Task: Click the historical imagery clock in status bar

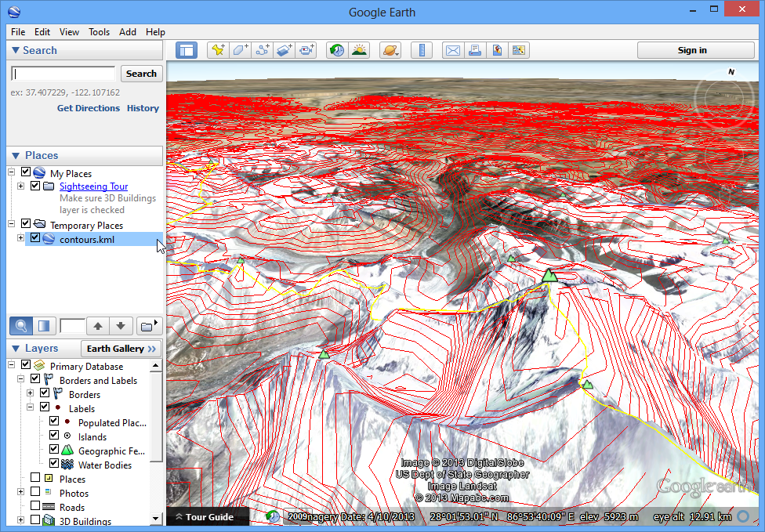Action: coord(273,516)
